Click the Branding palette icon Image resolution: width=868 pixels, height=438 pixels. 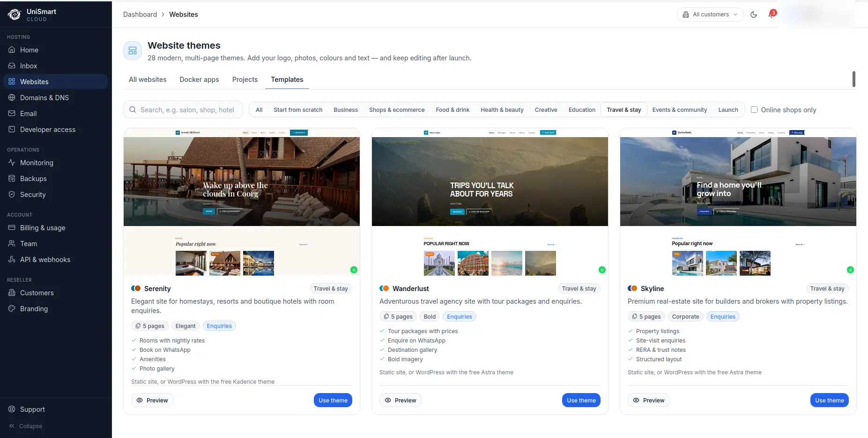tap(12, 308)
